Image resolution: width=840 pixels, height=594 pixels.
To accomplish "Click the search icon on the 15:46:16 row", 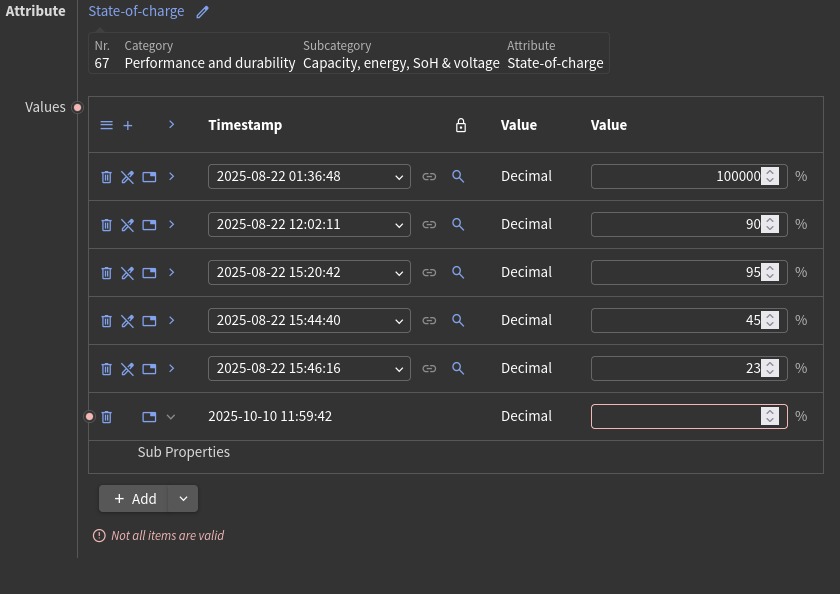I will coord(458,369).
